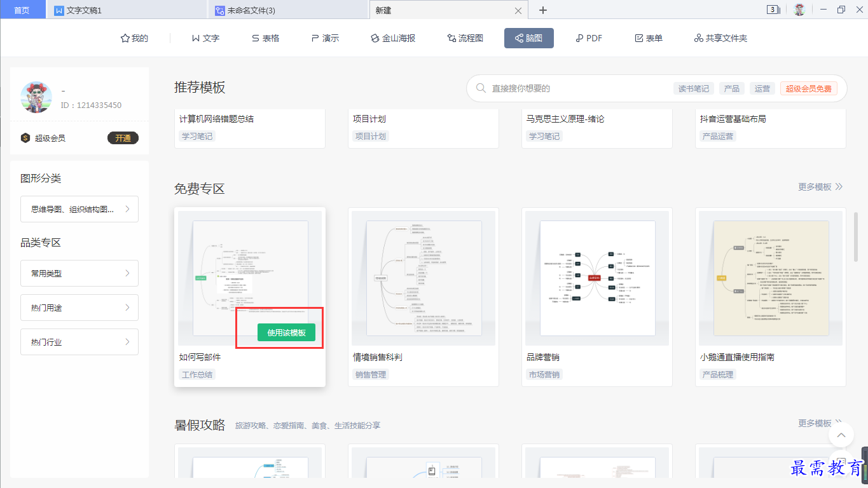Image resolution: width=868 pixels, height=488 pixels.
Task: Open the 小鹅通直播使用指南 thumbnail
Action: tap(771, 278)
